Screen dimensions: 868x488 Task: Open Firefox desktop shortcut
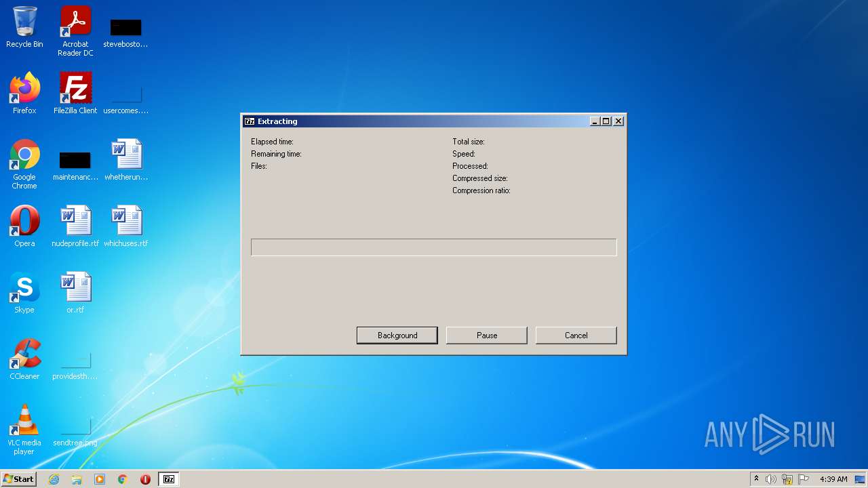tap(24, 94)
